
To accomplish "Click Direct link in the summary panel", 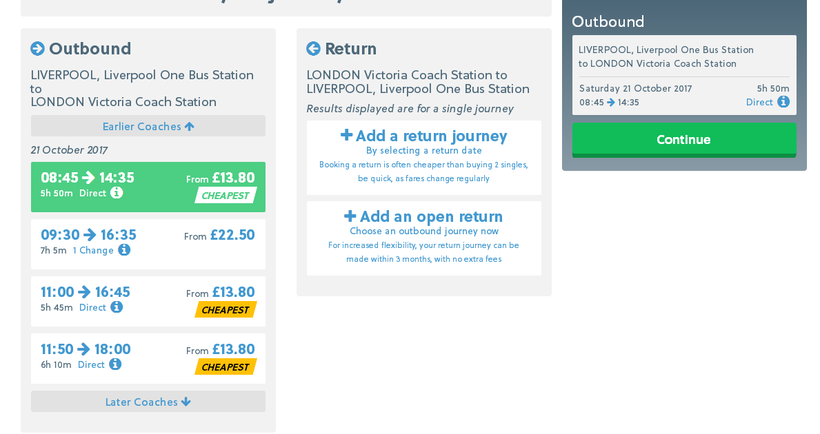I will [759, 102].
